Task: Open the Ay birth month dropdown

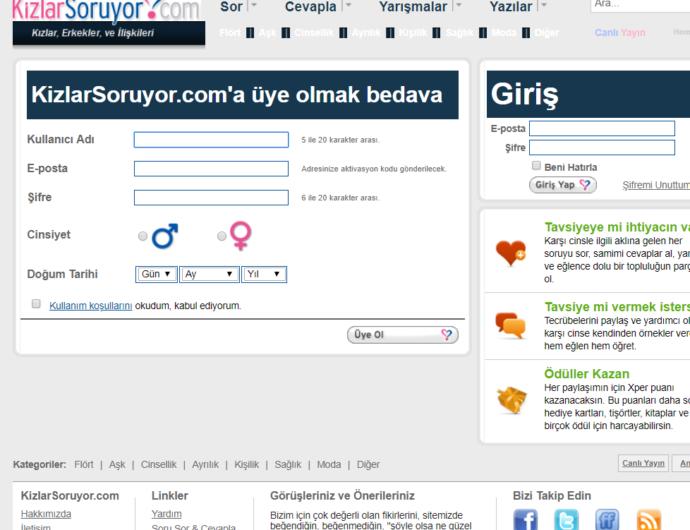Action: click(209, 274)
